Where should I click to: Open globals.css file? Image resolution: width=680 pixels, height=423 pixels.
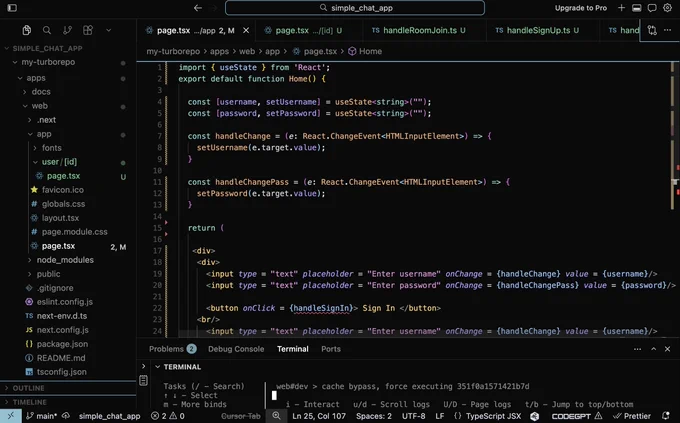(x=65, y=204)
